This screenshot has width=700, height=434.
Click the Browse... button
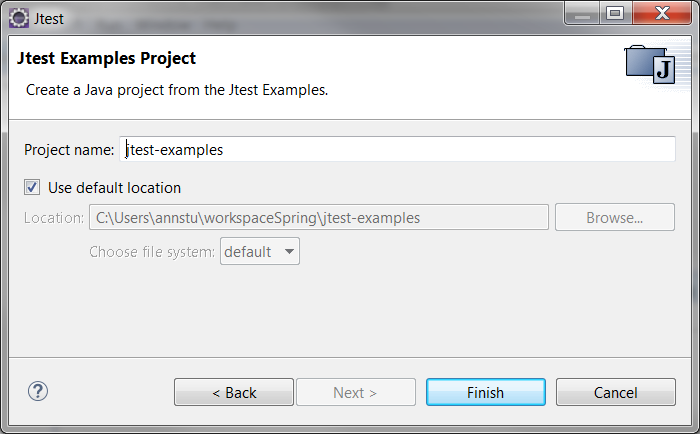click(615, 217)
